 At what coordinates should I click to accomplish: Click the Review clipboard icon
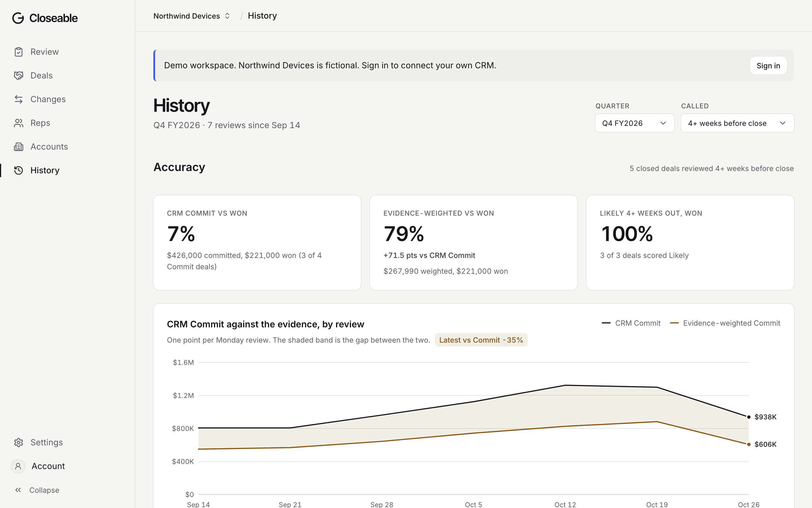click(x=18, y=52)
